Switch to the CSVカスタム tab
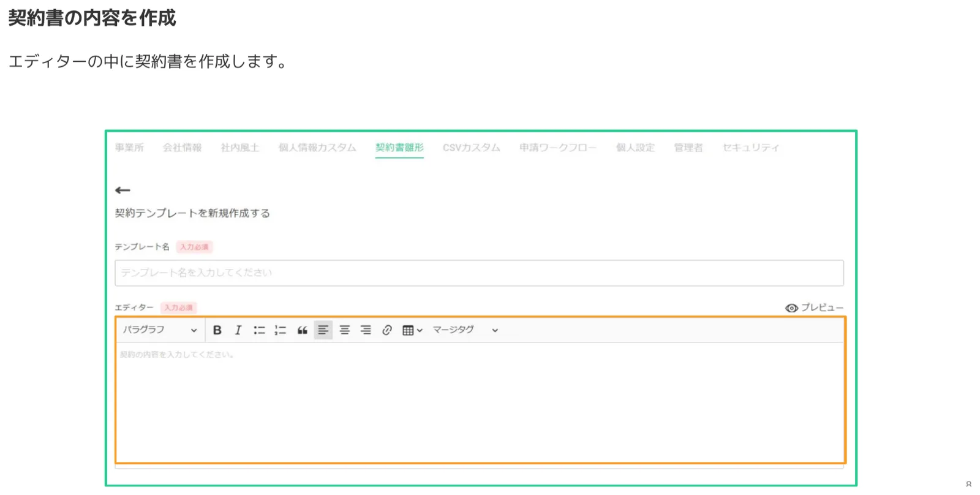The width and height of the screenshot is (980, 495). coord(471,148)
